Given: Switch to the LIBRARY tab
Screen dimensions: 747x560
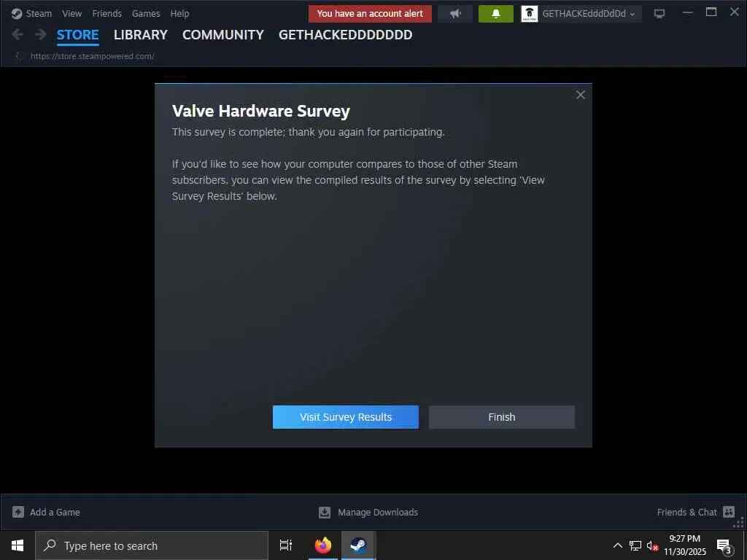Looking at the screenshot, I should click(x=141, y=35).
